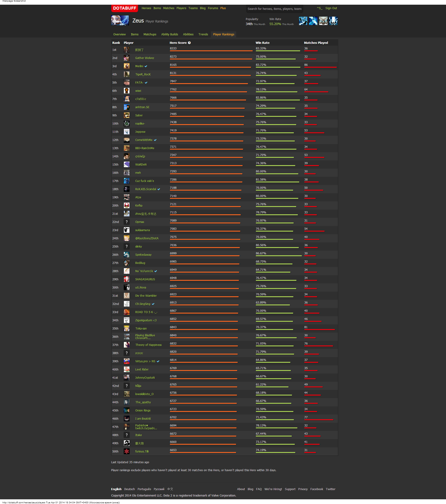Focus the search input field
This screenshot has width=446, height=504.
[x=274, y=9]
